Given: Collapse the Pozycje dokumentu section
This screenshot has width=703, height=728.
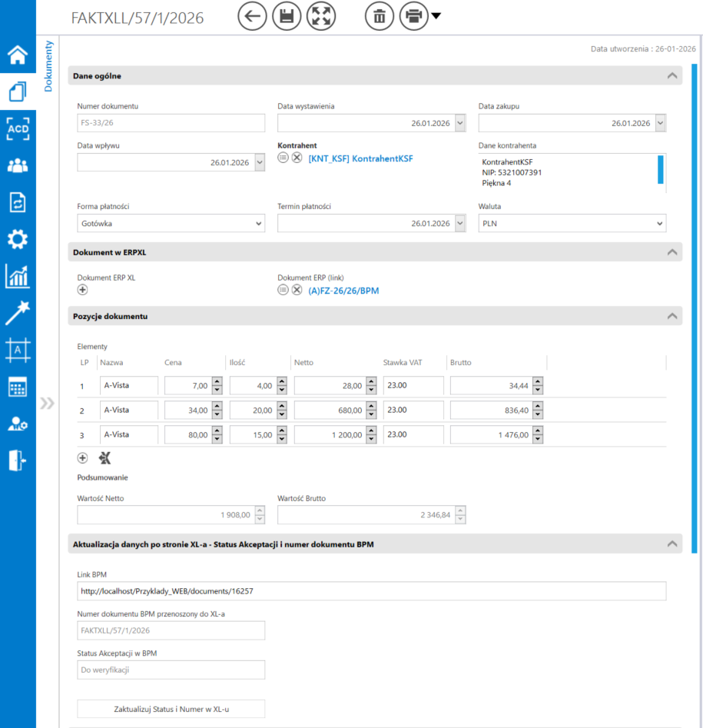Looking at the screenshot, I should click(672, 316).
